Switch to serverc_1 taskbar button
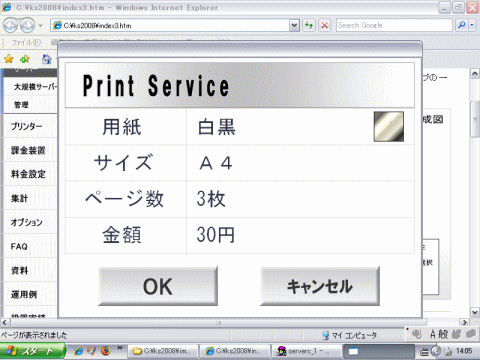Viewport: 480px width, 360px height. click(307, 351)
